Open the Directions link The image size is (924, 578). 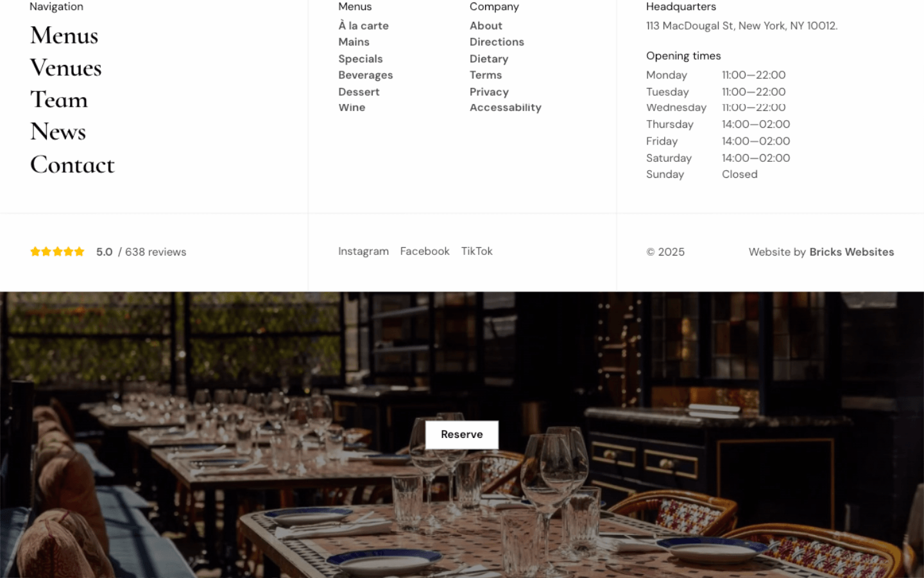[497, 42]
